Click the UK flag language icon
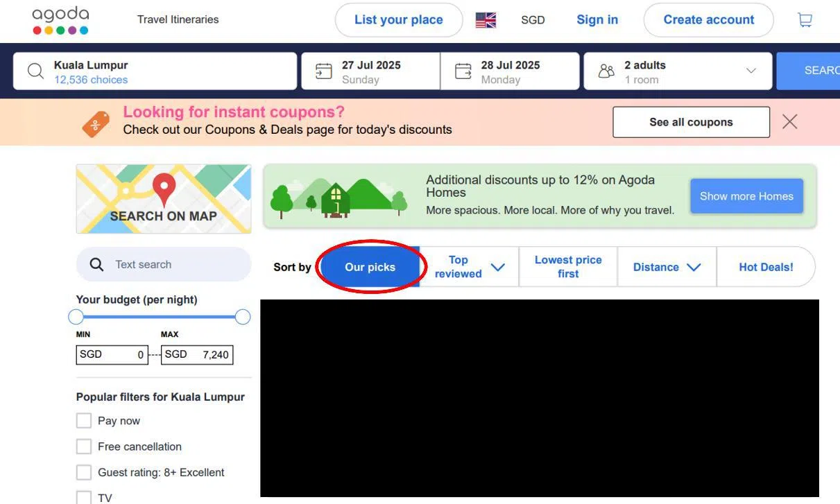Image resolution: width=840 pixels, height=504 pixels. tap(486, 20)
